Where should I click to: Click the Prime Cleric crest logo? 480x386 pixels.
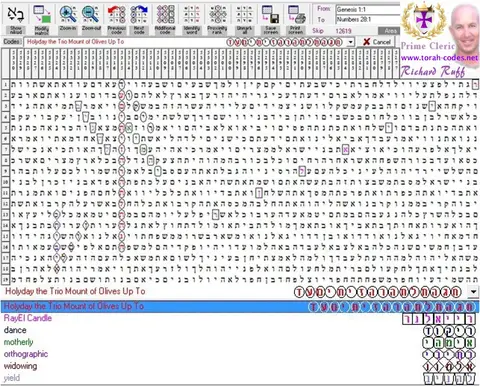(x=424, y=20)
